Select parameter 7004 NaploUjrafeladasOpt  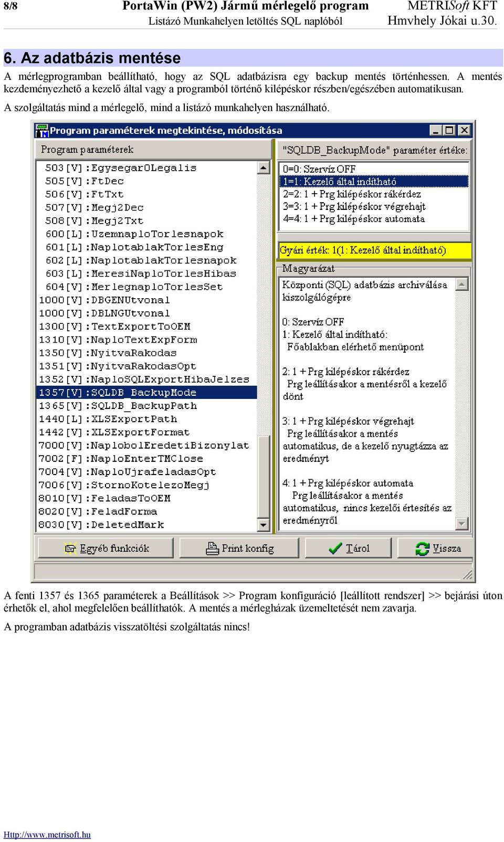tap(147, 472)
